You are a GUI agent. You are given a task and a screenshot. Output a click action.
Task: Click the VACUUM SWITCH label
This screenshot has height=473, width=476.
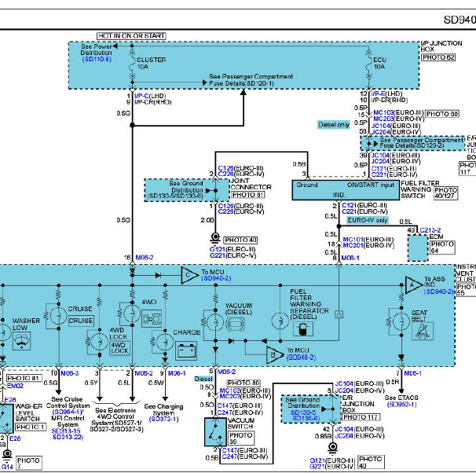point(240,423)
